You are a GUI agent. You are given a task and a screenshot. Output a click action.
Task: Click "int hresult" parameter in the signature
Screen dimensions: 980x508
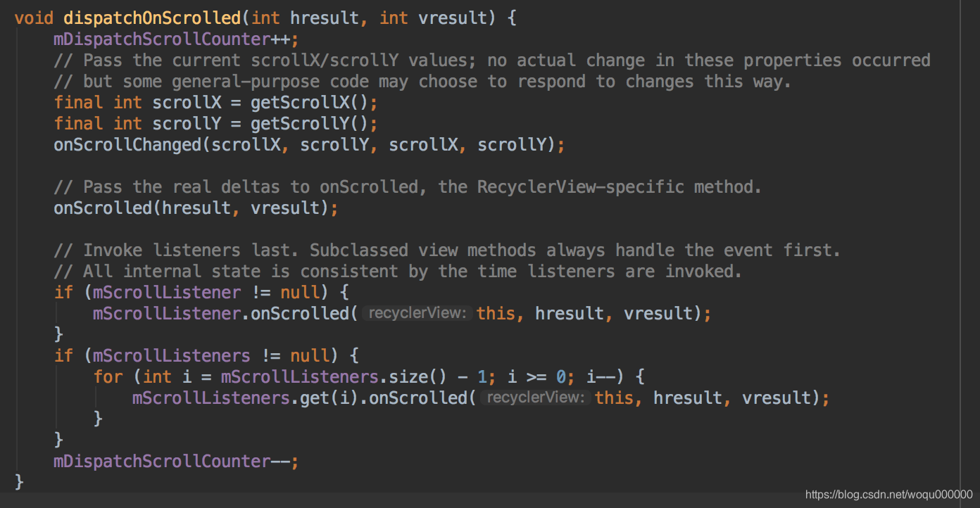click(305, 18)
